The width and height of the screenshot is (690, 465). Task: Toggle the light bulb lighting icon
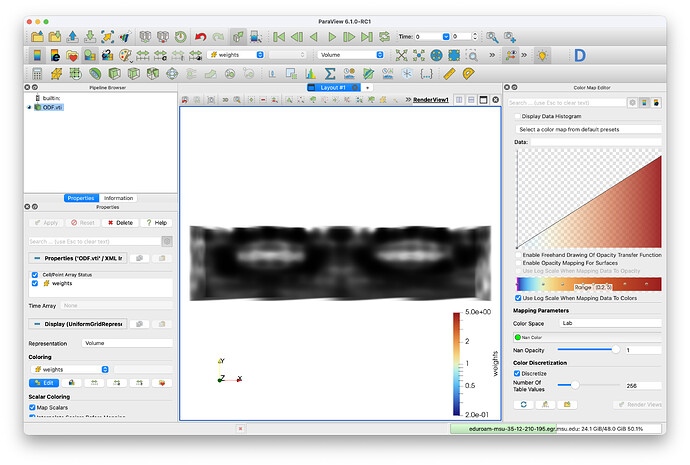(541, 55)
